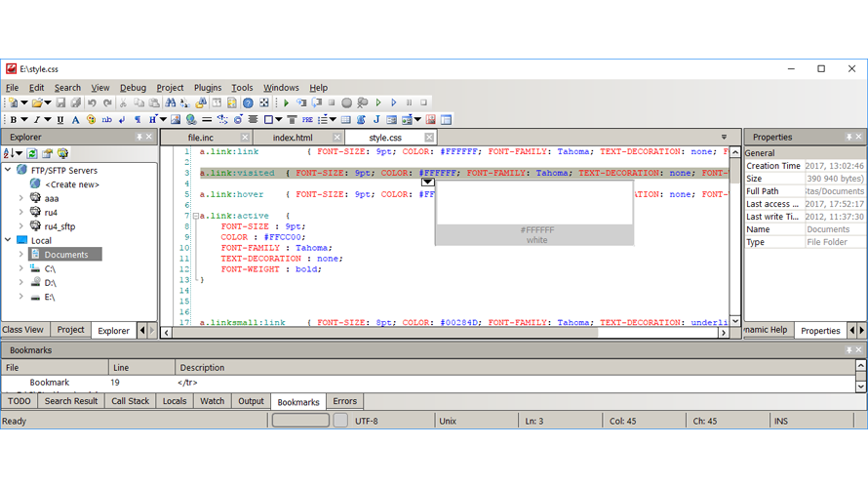The width and height of the screenshot is (868, 488).
Task: Click the Line column header in Bookmarks
Action: click(x=141, y=367)
